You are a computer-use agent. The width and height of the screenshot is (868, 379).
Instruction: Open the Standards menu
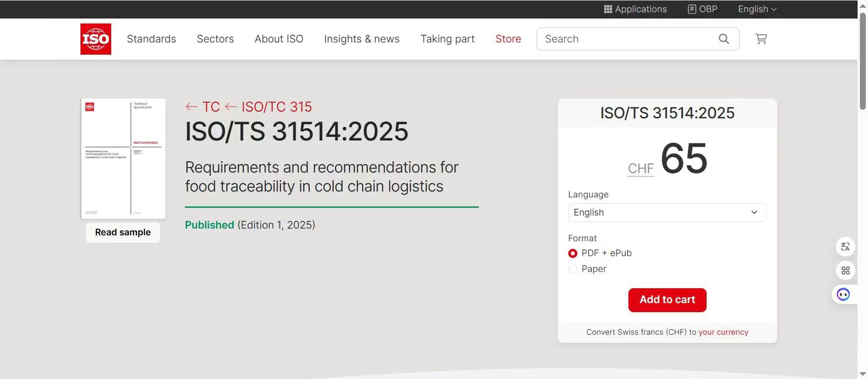pos(151,39)
